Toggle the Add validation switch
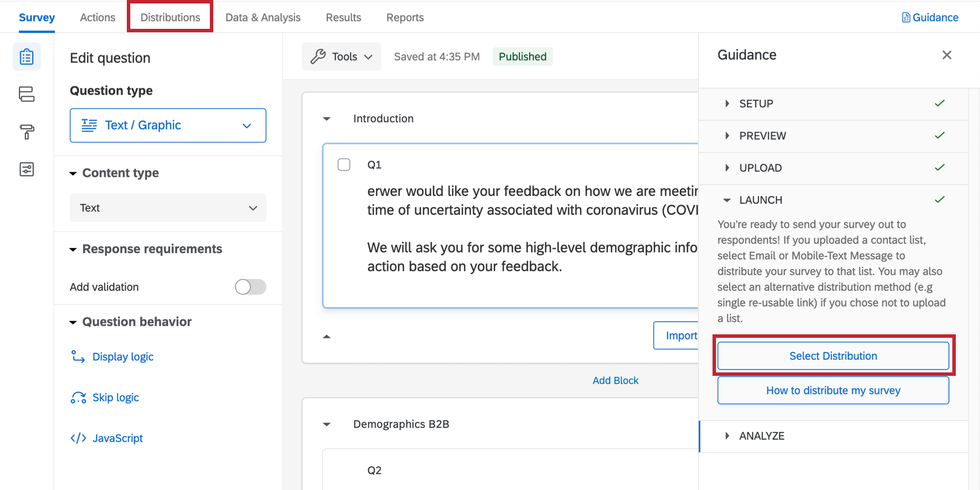 pos(250,287)
